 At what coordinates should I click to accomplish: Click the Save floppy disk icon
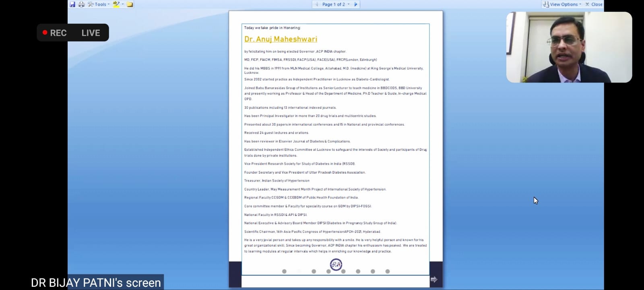72,4
